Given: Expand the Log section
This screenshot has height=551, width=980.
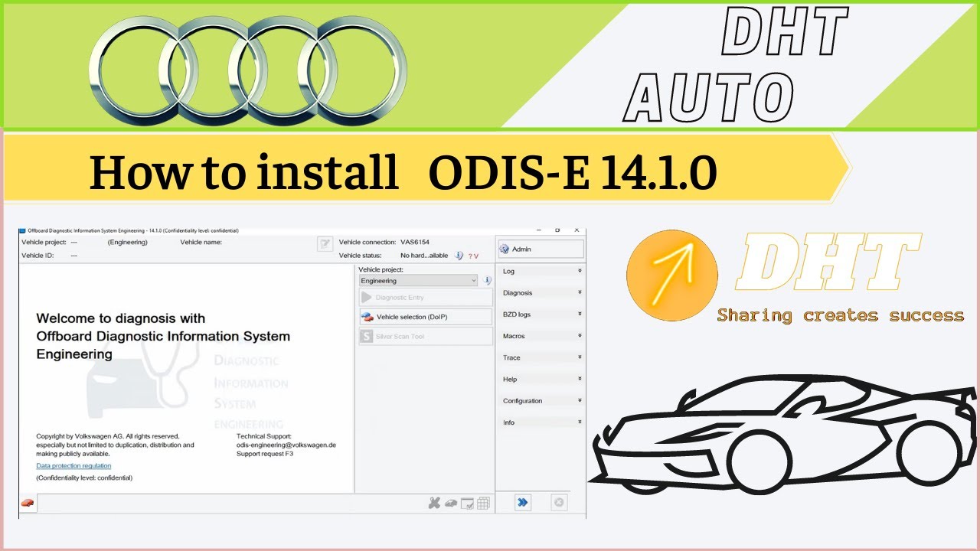Looking at the screenshot, I should (541, 271).
